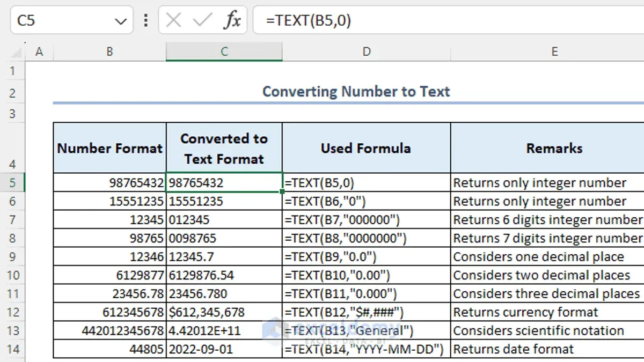Select row 12 header
Viewport: 644px width, 362px height.
point(13,312)
